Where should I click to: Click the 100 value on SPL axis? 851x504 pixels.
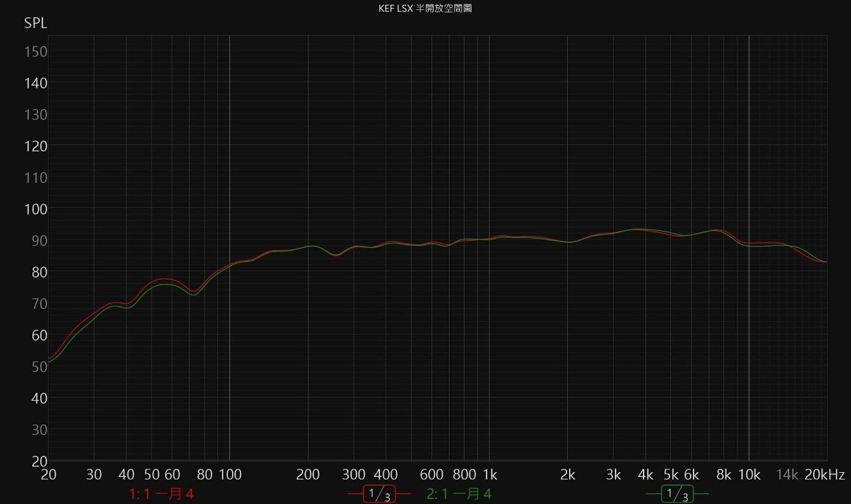click(x=36, y=209)
